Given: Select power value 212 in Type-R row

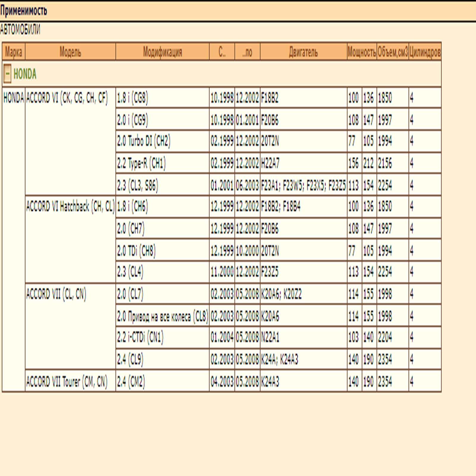Looking at the screenshot, I should pos(368,163).
